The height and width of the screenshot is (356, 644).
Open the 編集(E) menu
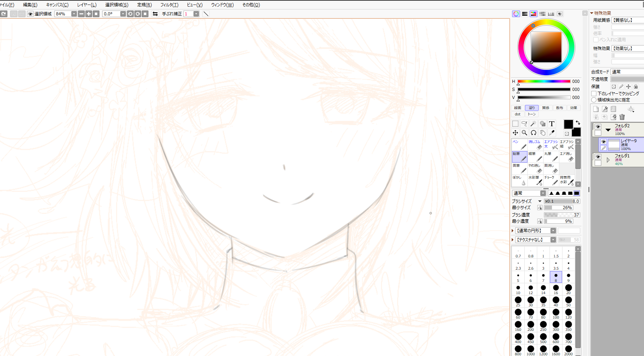[30, 5]
